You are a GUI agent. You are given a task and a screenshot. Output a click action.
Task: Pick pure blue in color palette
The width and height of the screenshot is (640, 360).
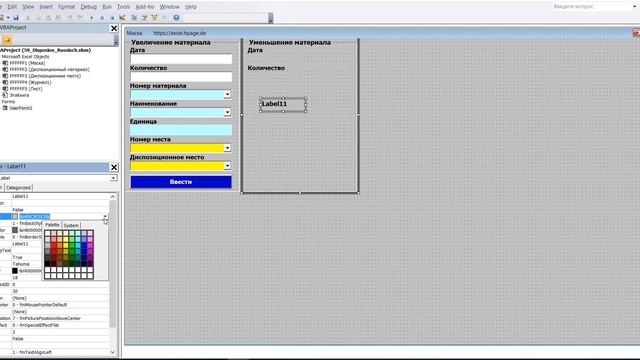pos(84,245)
